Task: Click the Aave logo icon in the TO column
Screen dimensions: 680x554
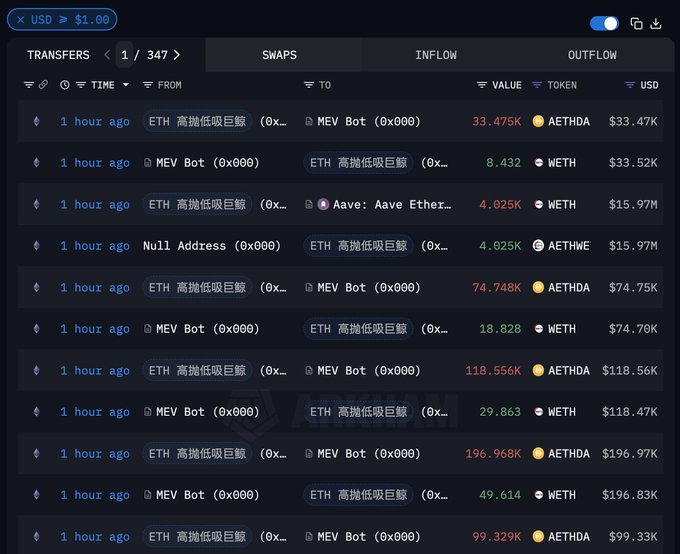Action: tap(324, 204)
